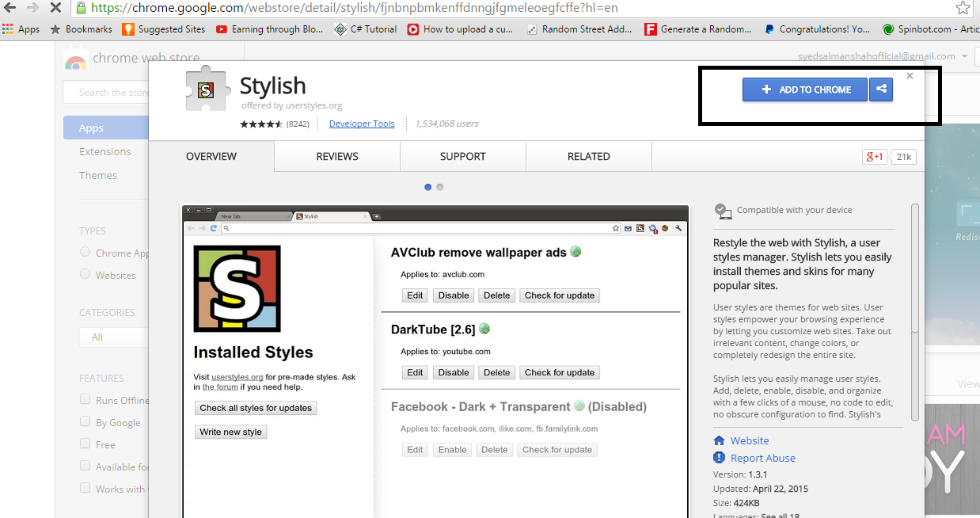Open the How to upload a cu... bookmark
This screenshot has width=980, height=518.
pos(461,29)
